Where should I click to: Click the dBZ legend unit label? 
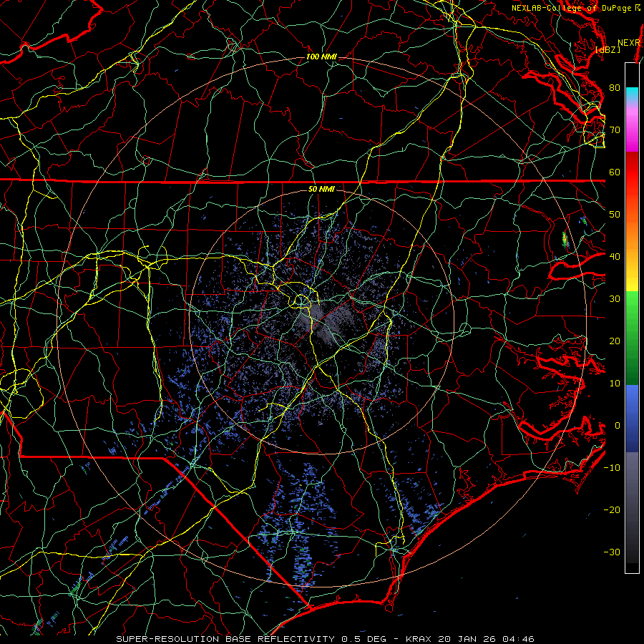[608, 49]
